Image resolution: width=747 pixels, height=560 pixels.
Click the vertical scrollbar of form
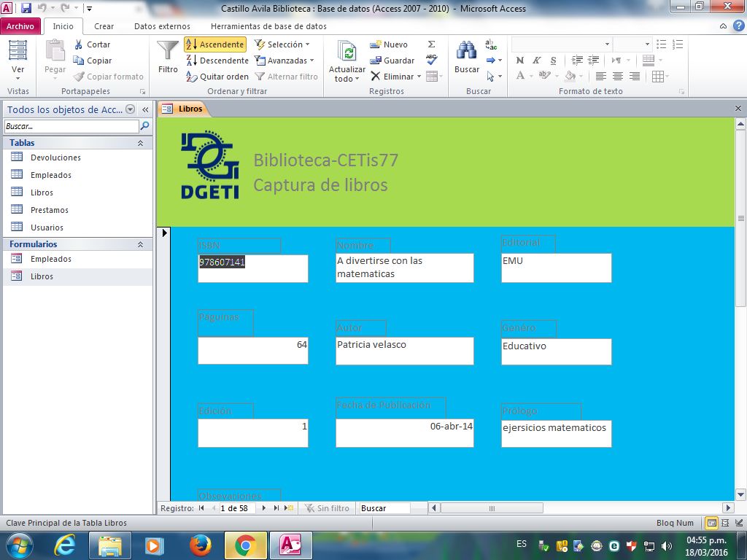point(740,365)
